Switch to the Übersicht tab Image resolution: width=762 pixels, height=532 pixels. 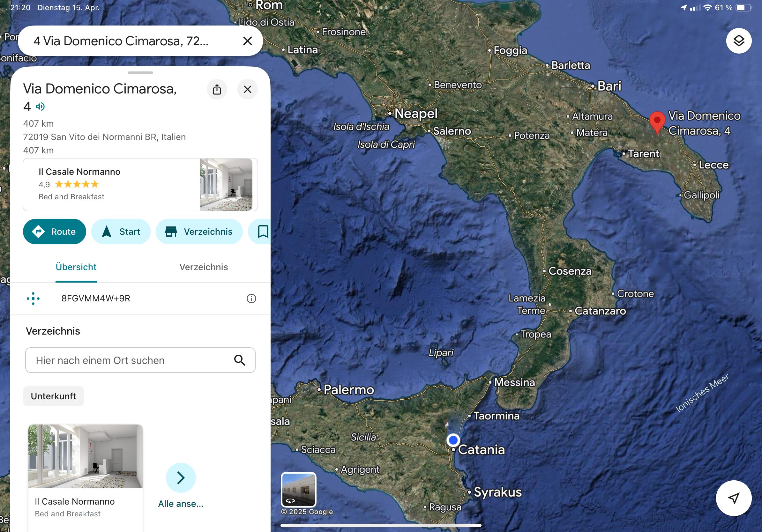76,267
